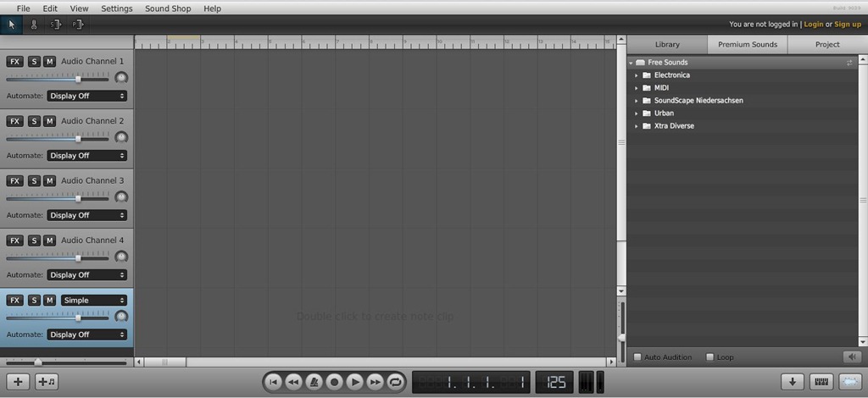Open the virtual keyboard panel
Viewport: 868px width, 398px height.
pos(821,382)
